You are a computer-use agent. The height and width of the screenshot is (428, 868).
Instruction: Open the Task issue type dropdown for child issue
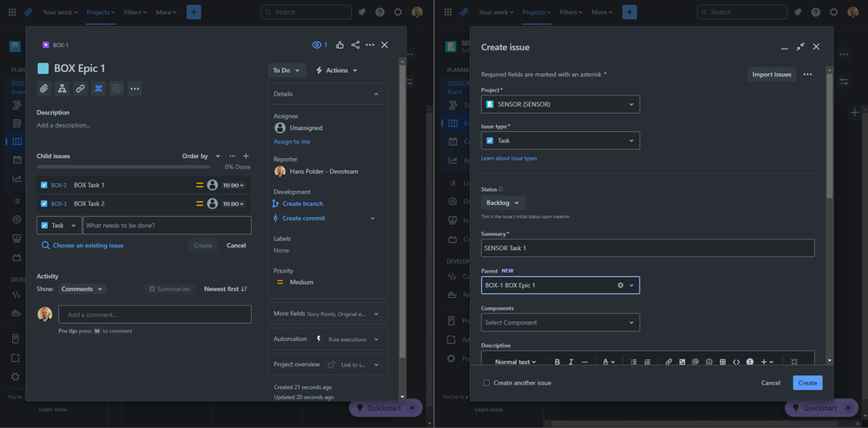[x=59, y=226]
